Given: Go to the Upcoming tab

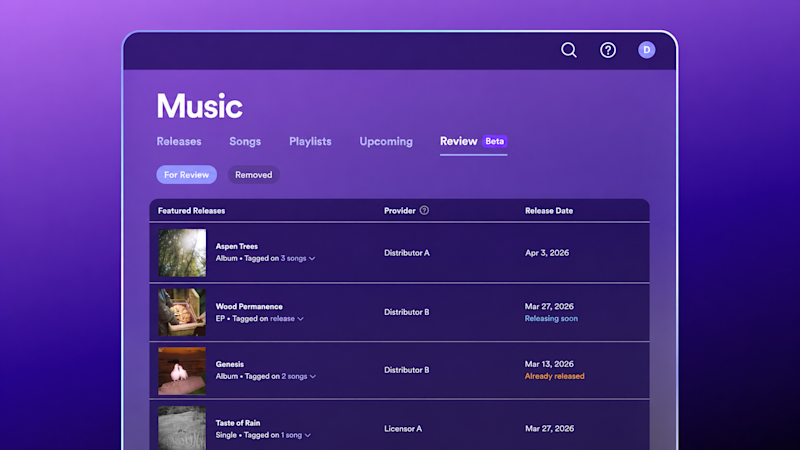Looking at the screenshot, I should click(x=386, y=141).
